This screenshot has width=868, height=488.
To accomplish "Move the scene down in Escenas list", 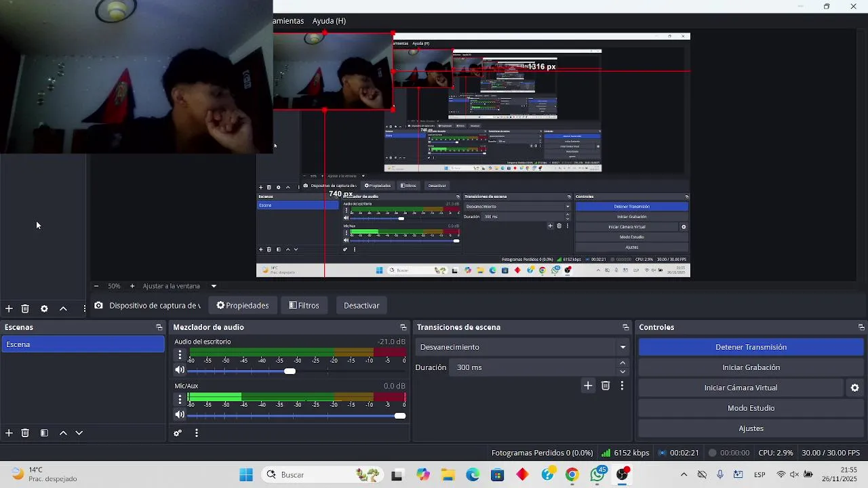I will (79, 432).
